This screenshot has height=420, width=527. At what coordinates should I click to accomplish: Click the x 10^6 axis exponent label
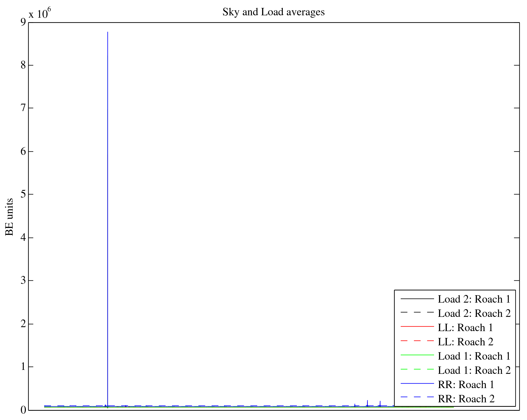[40, 13]
